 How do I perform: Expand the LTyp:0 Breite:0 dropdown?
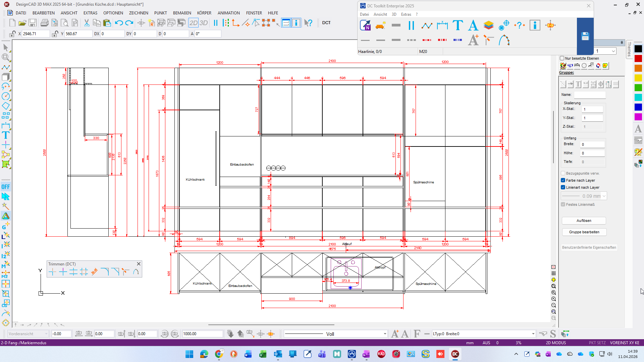(x=533, y=334)
